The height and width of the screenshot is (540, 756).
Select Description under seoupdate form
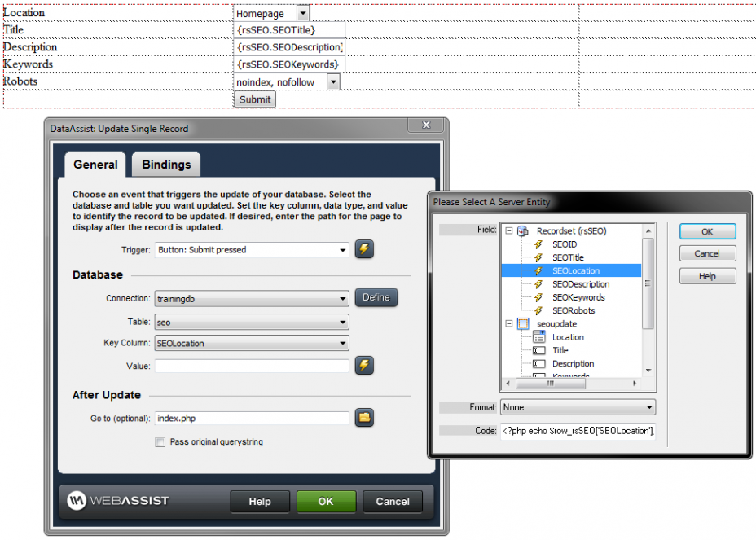click(573, 363)
